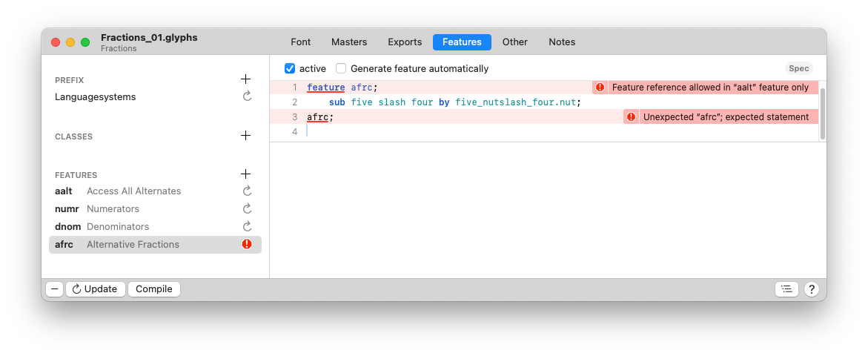The height and width of the screenshot is (356, 868).
Task: Click line 1 error indicator icon
Action: point(600,88)
